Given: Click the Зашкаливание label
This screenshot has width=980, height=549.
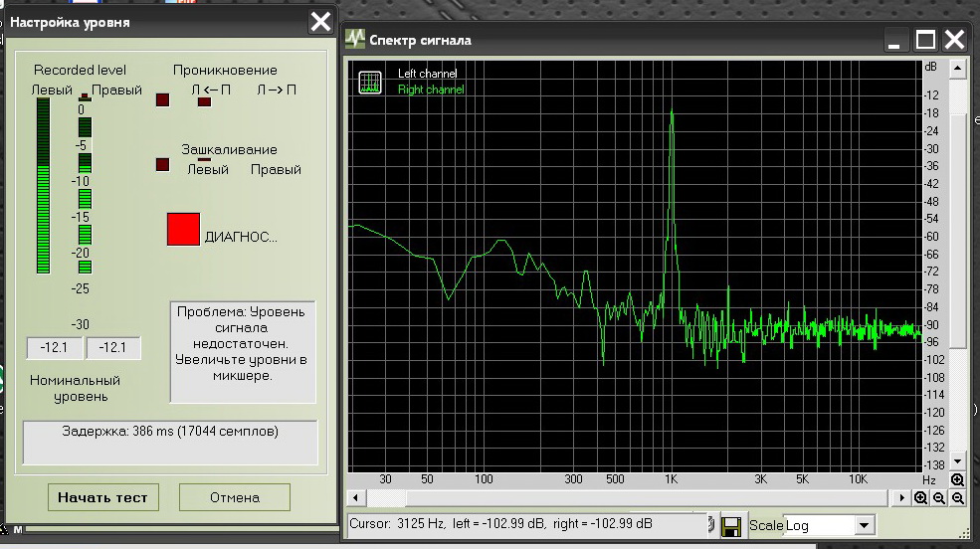Looking at the screenshot, I should [x=230, y=150].
